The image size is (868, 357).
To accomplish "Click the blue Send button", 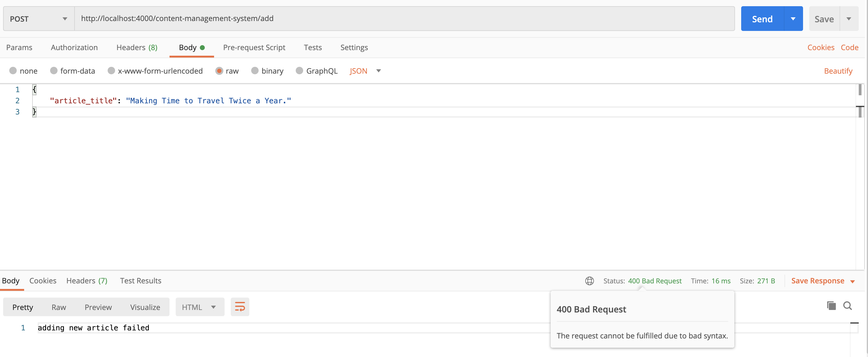I will (762, 19).
